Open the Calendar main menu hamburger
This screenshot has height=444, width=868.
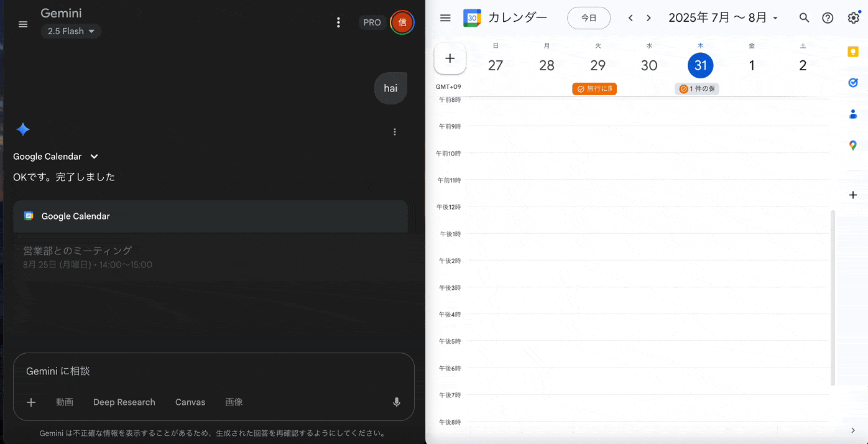pos(445,18)
